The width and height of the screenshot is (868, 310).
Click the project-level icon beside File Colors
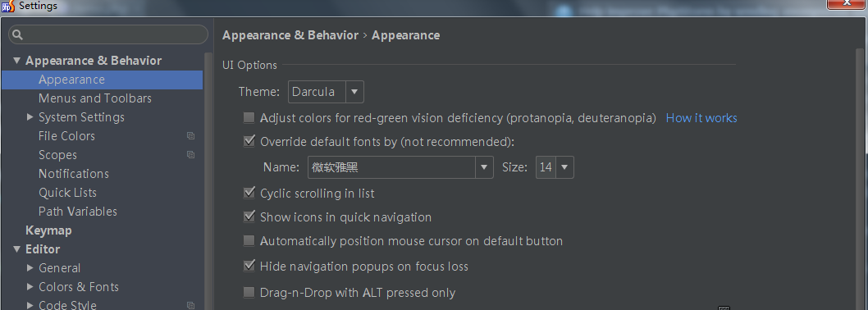tap(191, 135)
